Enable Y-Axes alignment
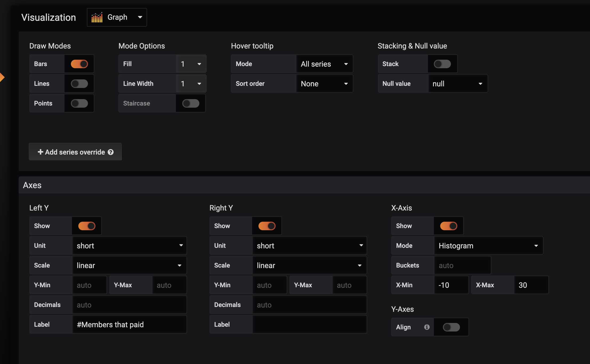Image resolution: width=590 pixels, height=364 pixels. coord(451,327)
